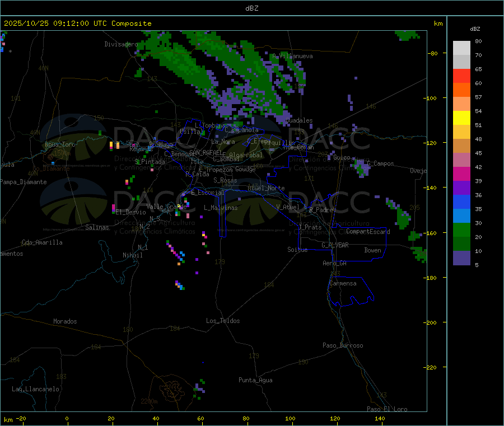Image resolution: width=504 pixels, height=426 pixels.
Task: Click the Atuel_Norte location label
Action: click(266, 188)
